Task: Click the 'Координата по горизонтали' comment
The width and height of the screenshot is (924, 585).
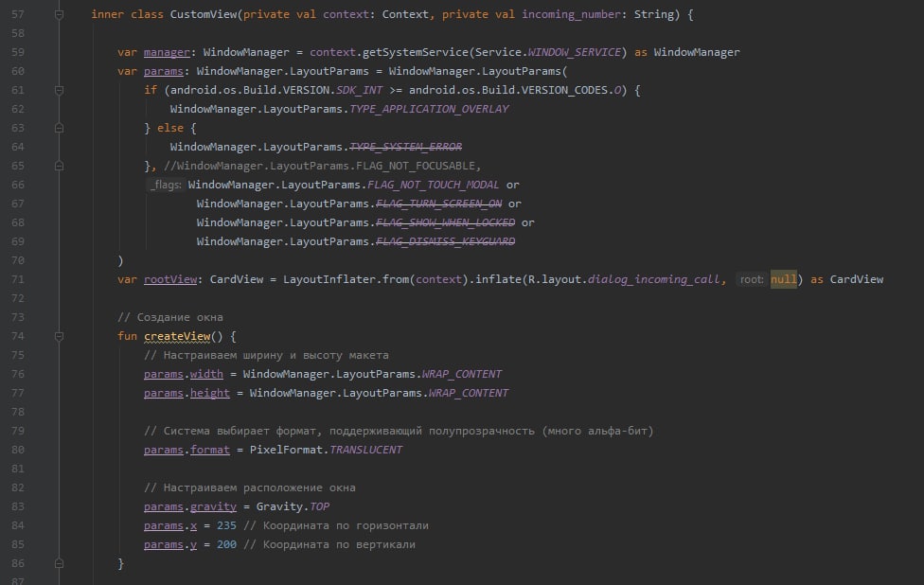Action: click(336, 525)
